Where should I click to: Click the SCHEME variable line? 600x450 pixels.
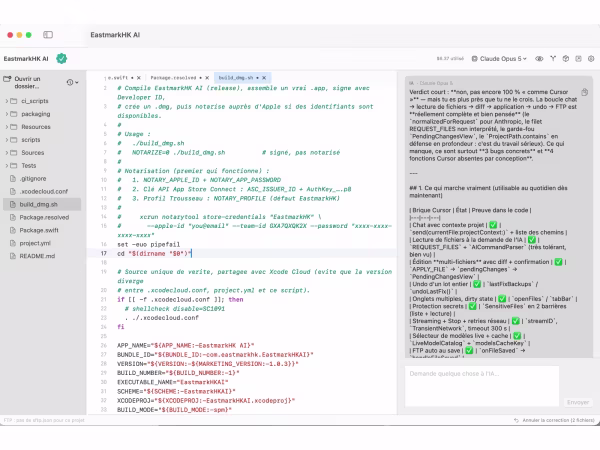point(176,391)
